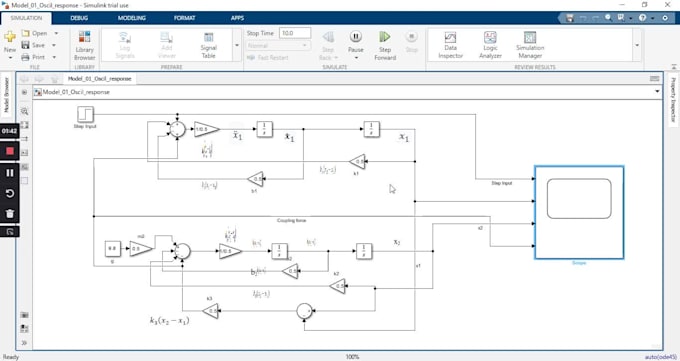Click the Stop Time input field

(295, 33)
